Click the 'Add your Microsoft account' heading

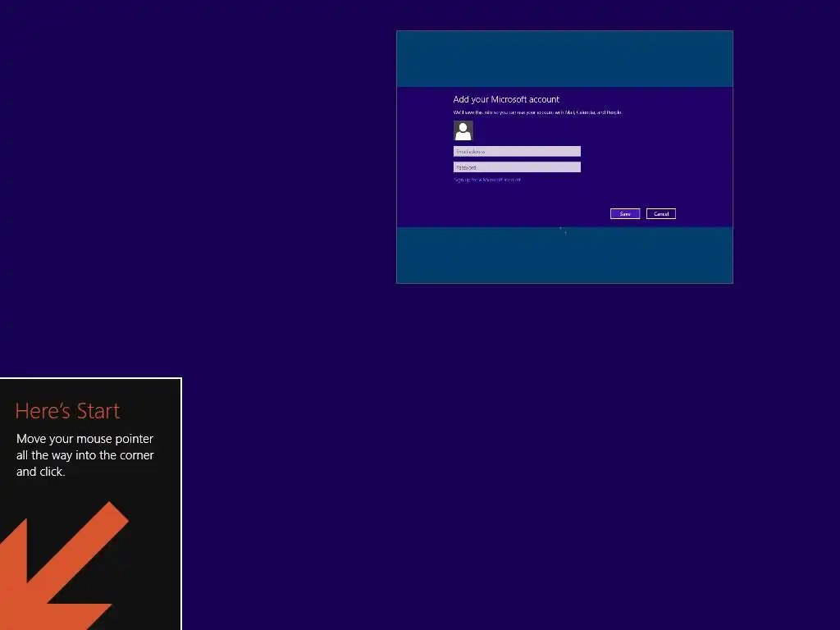click(506, 99)
